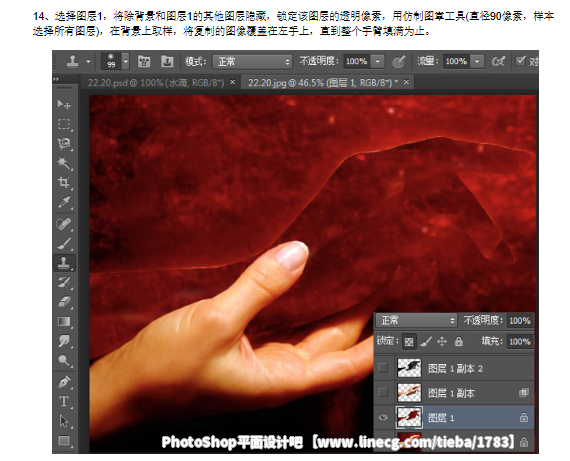Expand the collapsed toolbox double-arrow

point(56,79)
